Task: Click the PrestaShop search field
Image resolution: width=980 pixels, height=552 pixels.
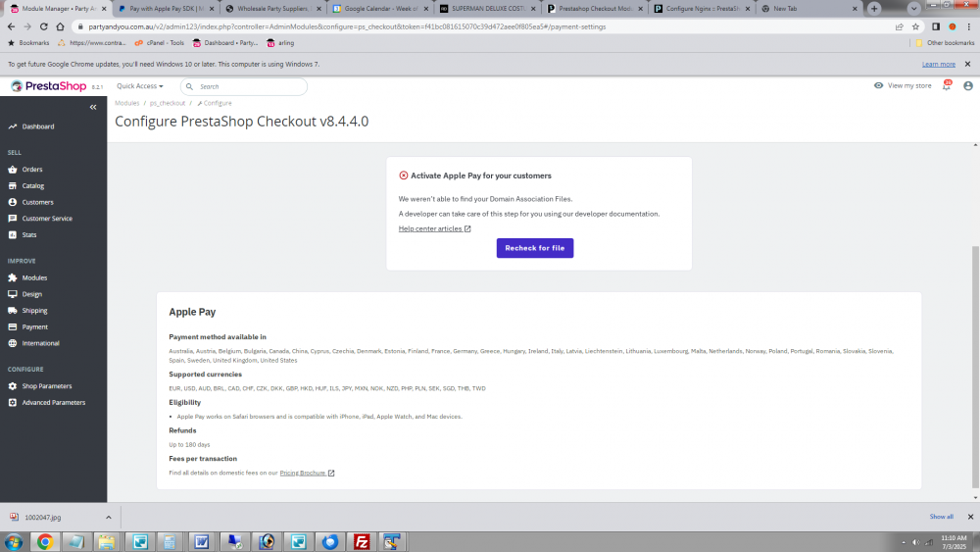Action: (x=244, y=86)
